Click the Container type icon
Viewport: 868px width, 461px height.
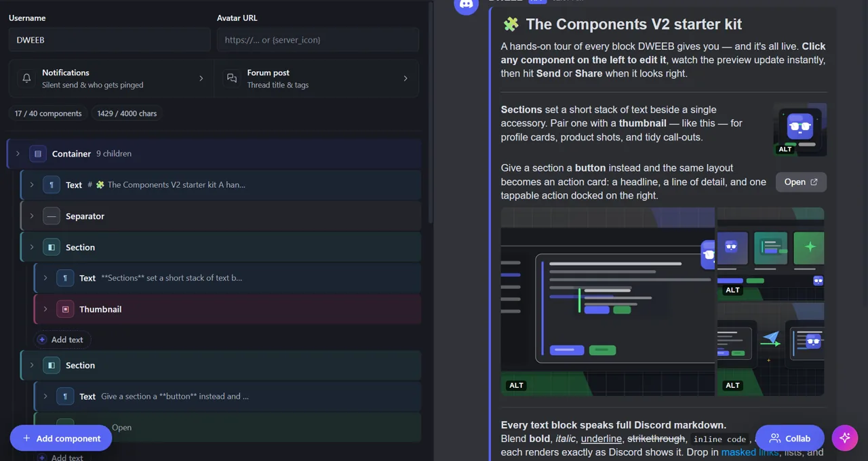point(38,154)
